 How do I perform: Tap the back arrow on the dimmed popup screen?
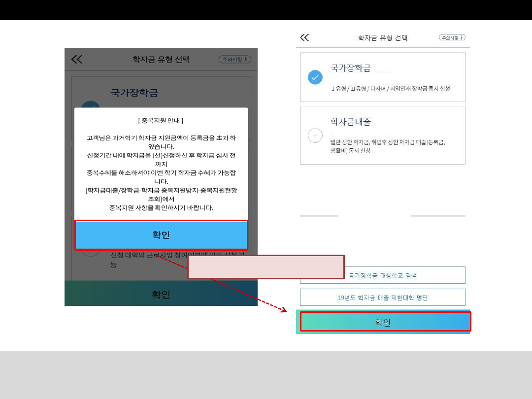click(x=76, y=60)
